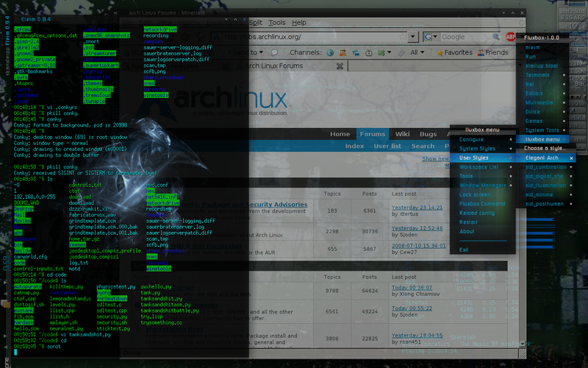Open last post Yesterday 23:14:21

[417, 208]
